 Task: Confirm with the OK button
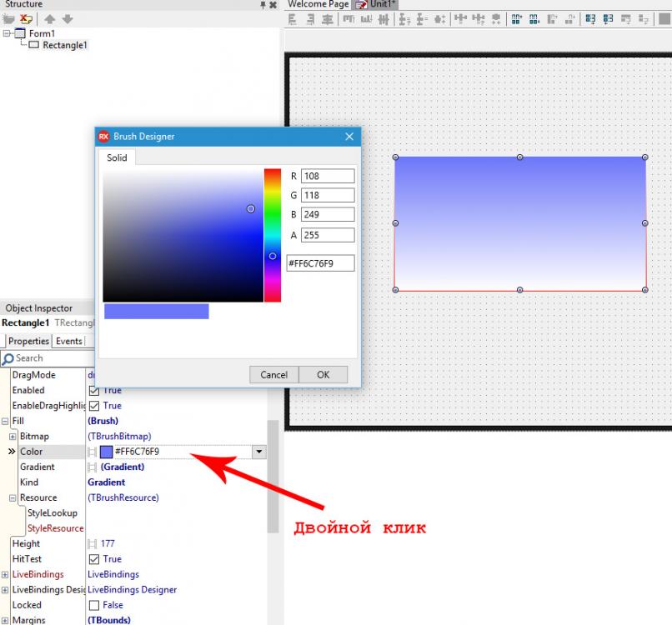[x=323, y=375]
